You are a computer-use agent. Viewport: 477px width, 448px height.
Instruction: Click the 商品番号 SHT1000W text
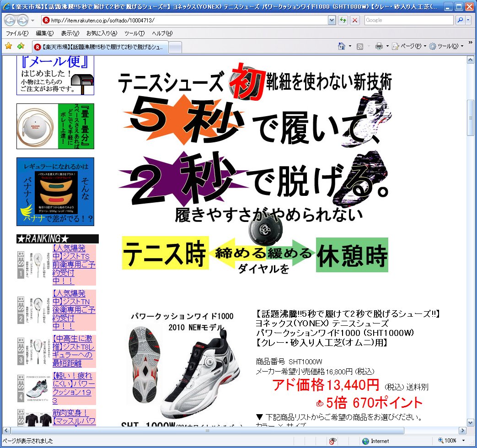click(289, 362)
